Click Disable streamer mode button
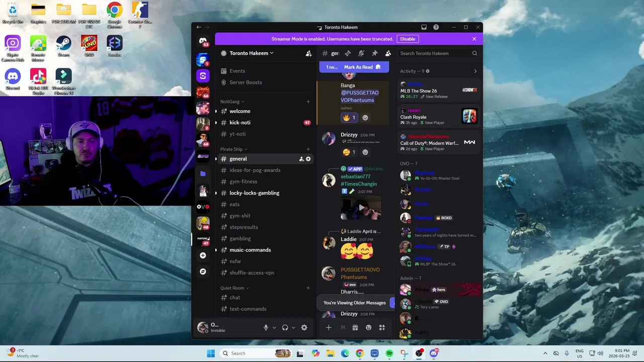 pos(408,39)
